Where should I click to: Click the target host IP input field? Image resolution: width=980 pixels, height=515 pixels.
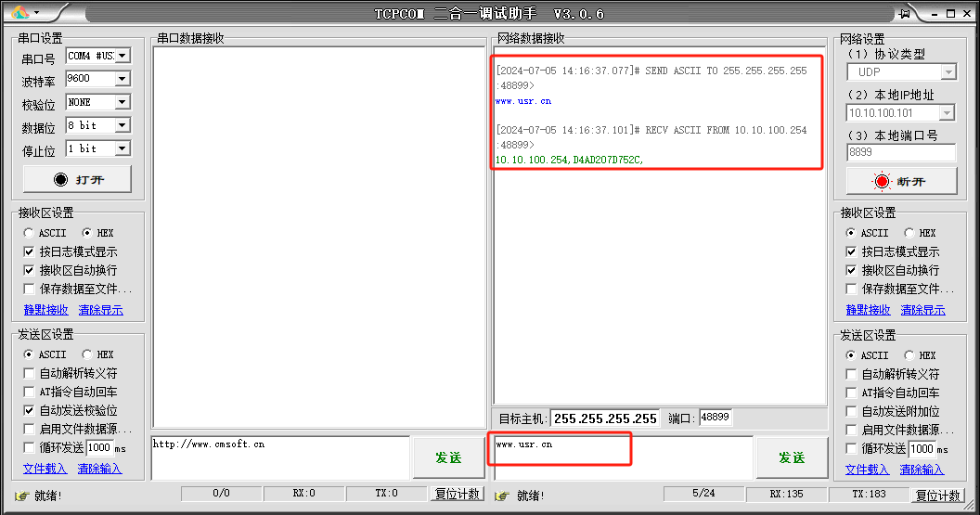coord(605,418)
